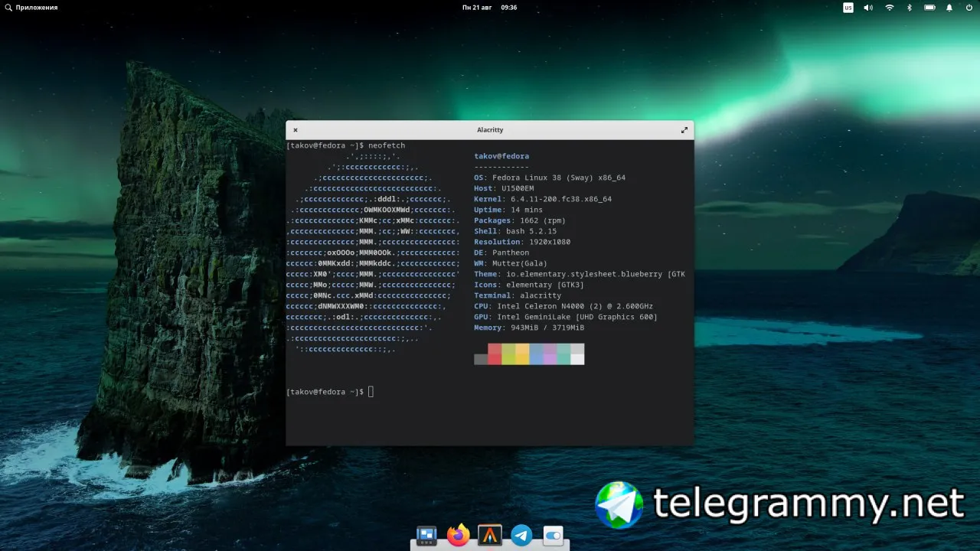Click the 'OS: Fedora Linux 38' line
980x551 pixels.
pos(550,178)
